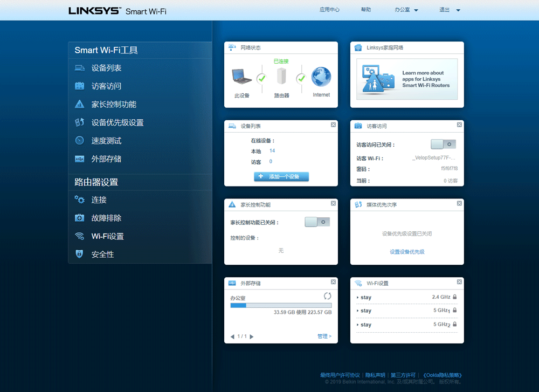Click the guest Wi-Fi name _VelopSetup77F
Viewport: 539px width, 392px height.
click(434, 157)
